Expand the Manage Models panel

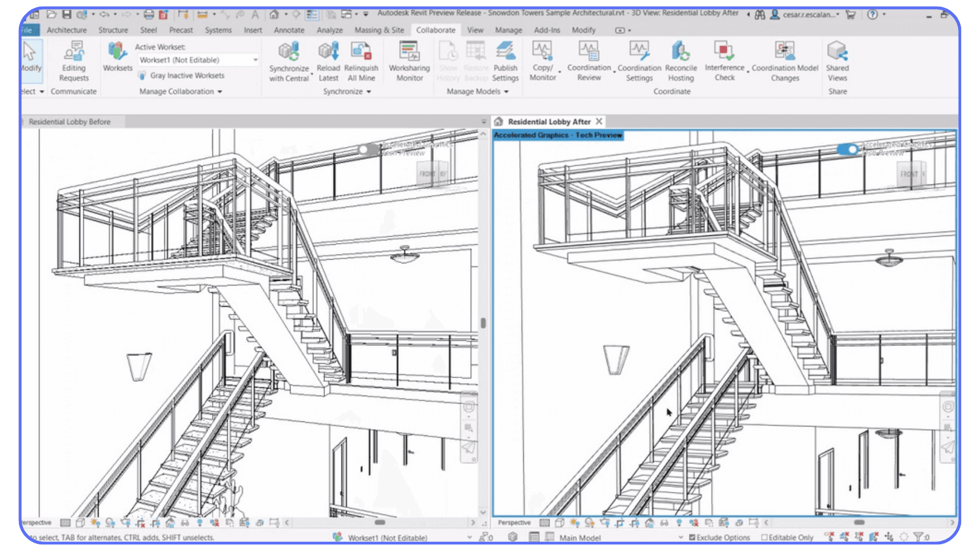tap(505, 91)
